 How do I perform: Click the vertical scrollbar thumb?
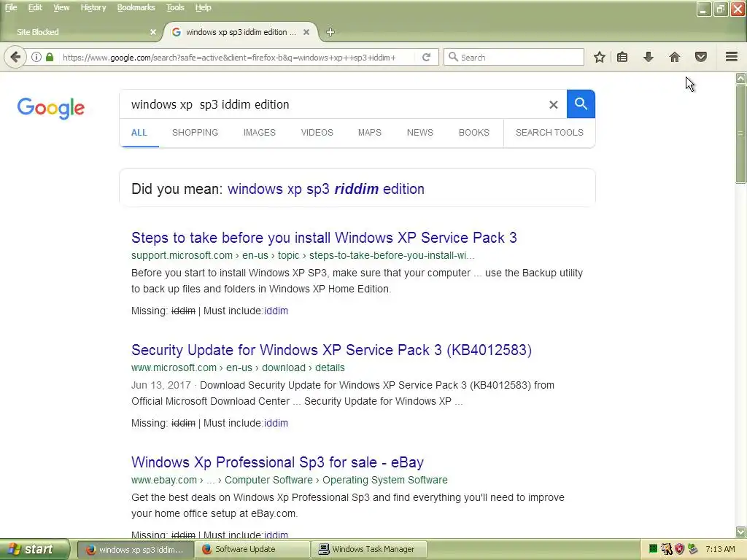[741, 134]
